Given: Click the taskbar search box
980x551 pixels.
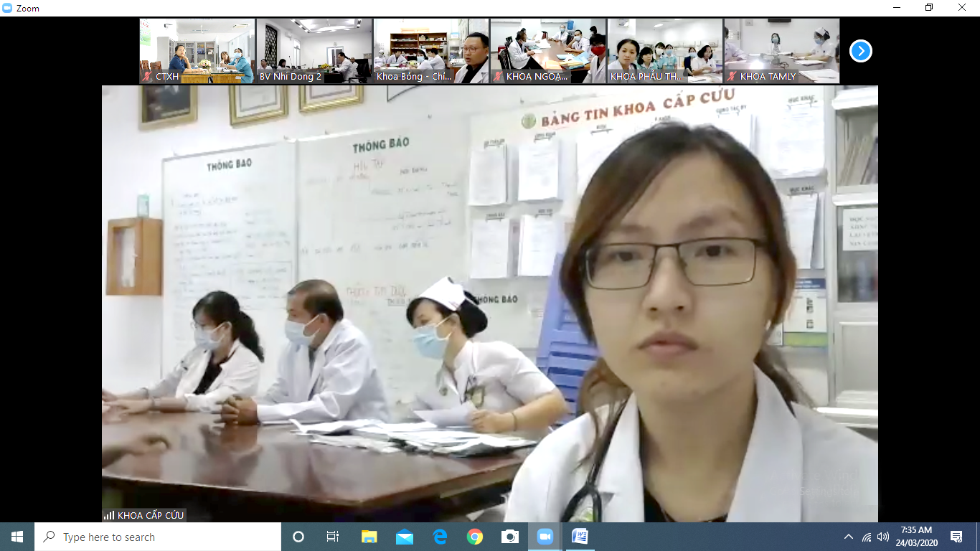Looking at the screenshot, I should coord(158,537).
